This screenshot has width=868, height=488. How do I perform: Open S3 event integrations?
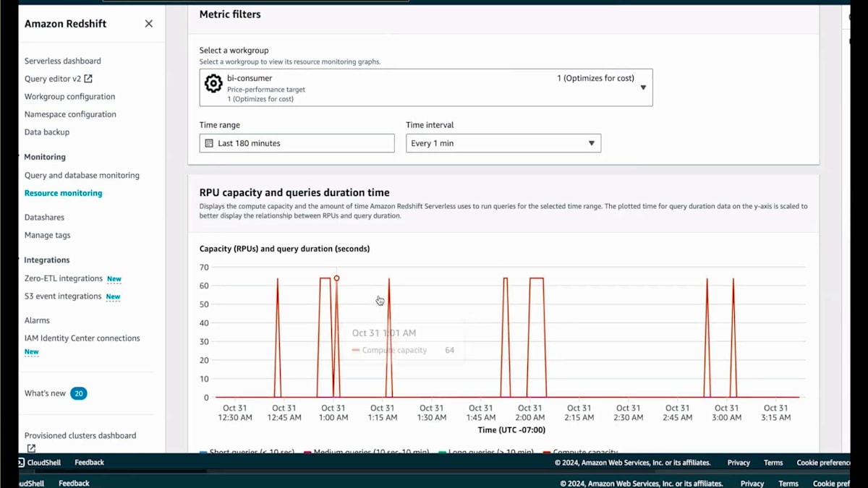63,296
